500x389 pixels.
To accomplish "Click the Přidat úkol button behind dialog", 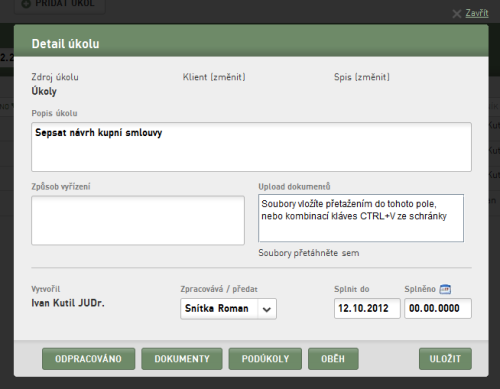I will 60,5.
